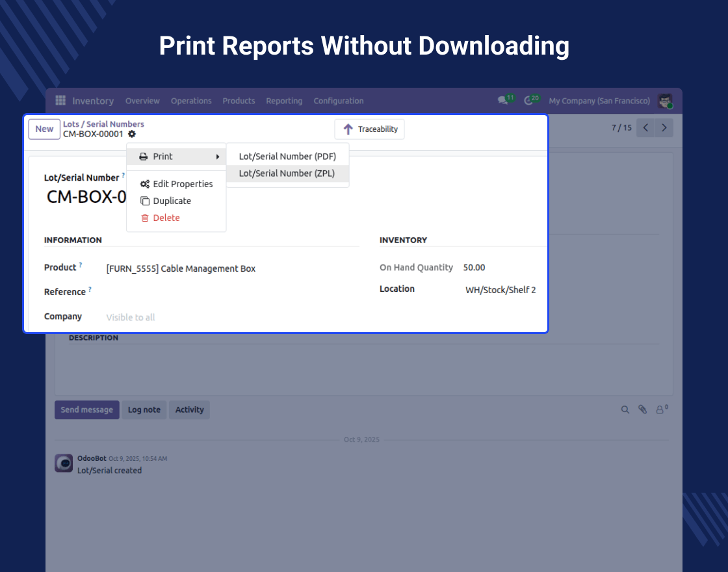Image resolution: width=728 pixels, height=572 pixels.
Task: Open the apps grid menu icon
Action: [x=60, y=100]
